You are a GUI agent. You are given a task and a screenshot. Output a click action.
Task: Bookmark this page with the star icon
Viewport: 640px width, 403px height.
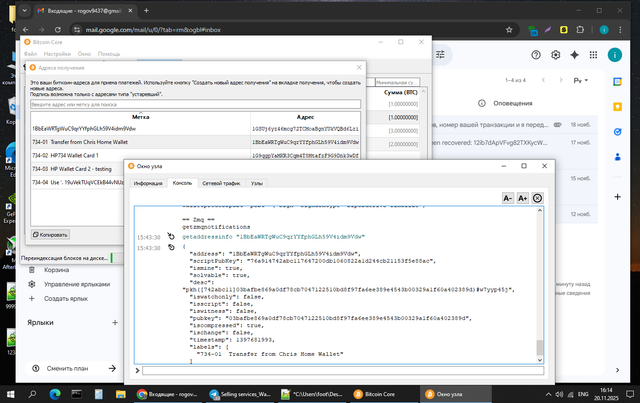(x=509, y=30)
